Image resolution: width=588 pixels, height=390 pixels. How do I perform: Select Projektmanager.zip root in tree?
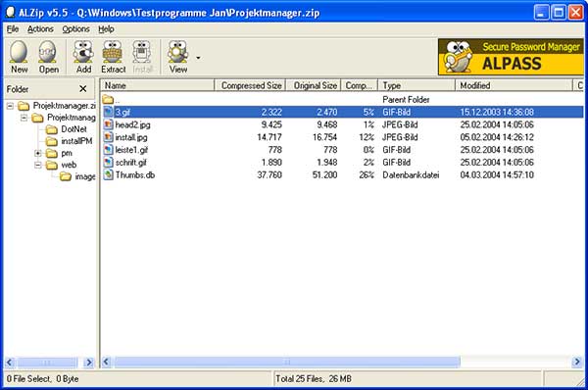coord(64,106)
